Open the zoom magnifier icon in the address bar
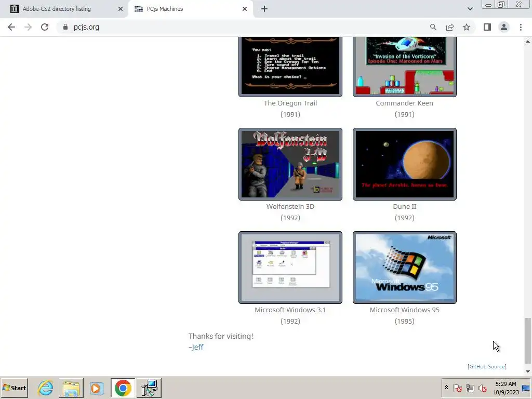 433,27
